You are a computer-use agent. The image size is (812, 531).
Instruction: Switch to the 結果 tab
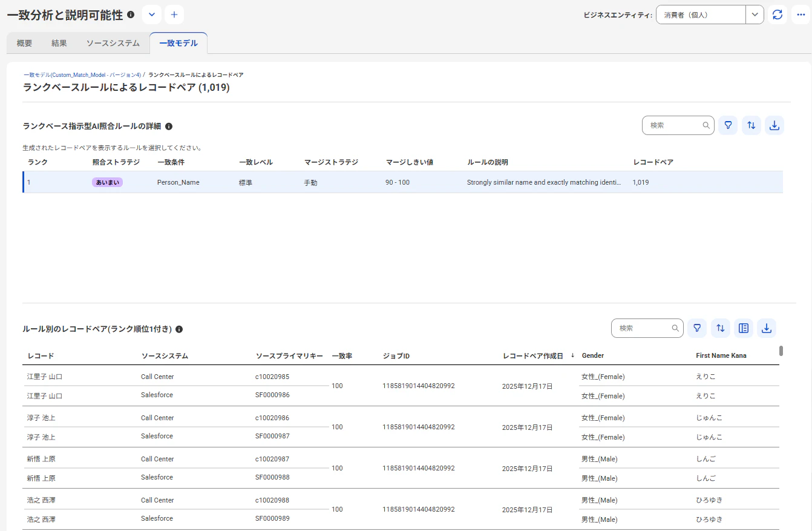click(x=59, y=44)
